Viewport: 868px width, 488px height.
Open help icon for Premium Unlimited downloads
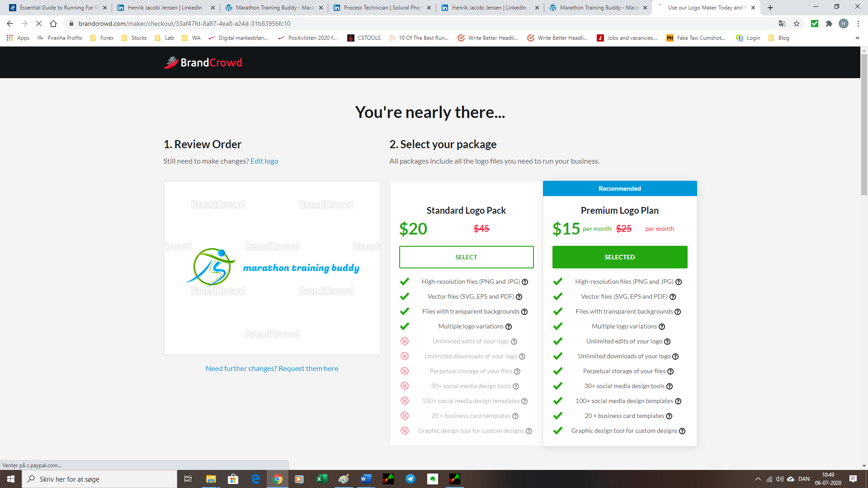(x=675, y=357)
